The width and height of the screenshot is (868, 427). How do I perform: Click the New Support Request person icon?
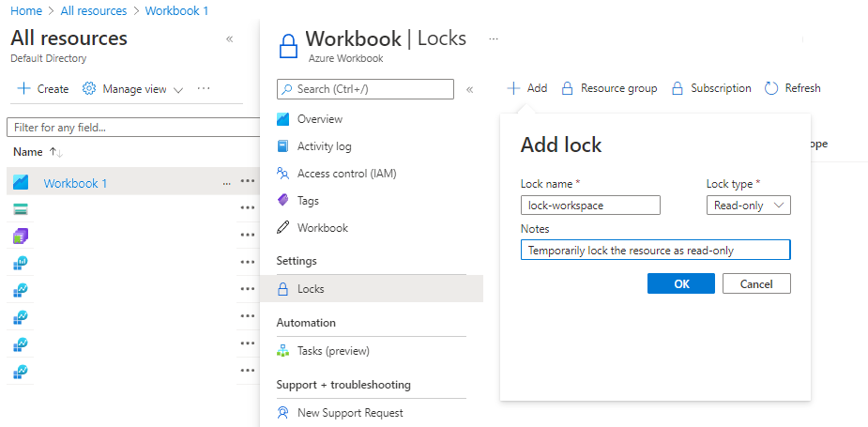[x=282, y=413]
